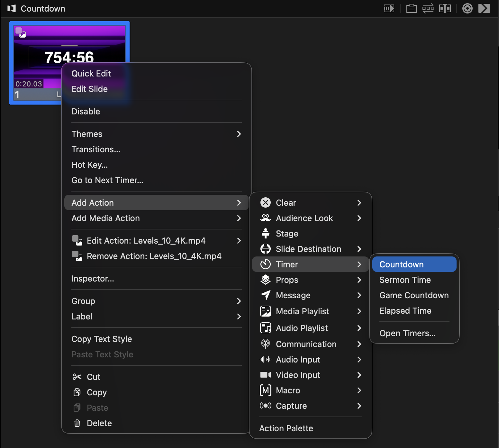The height and width of the screenshot is (448, 499).
Task: Expand Edit Action: Levels_10_4K.mp4 submenu
Action: 239,240
